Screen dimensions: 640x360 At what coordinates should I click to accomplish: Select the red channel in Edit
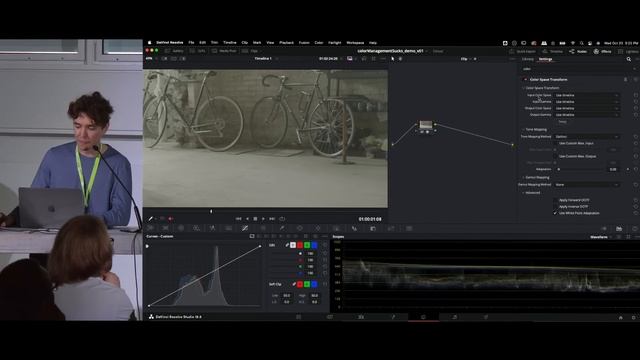click(300, 245)
